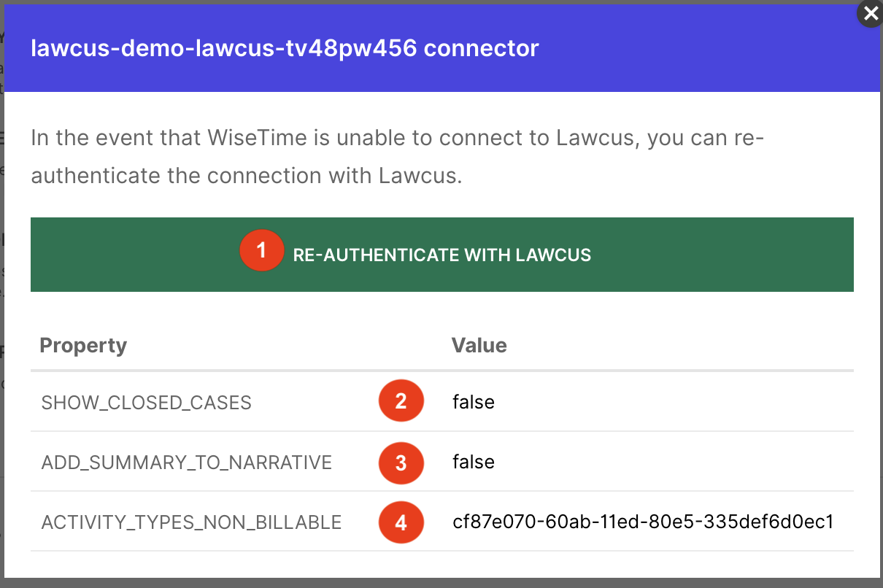The image size is (883, 588).
Task: Select the badge beside ADD_SUMMARY_TO_NARRATIVE
Action: tap(401, 463)
